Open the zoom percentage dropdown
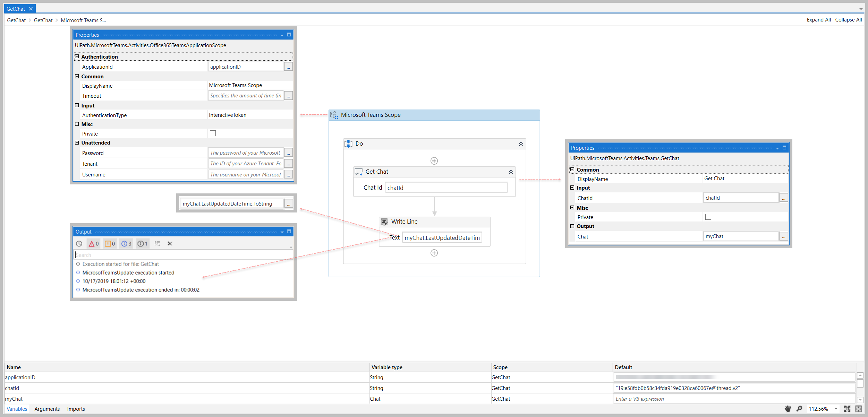 (836, 409)
